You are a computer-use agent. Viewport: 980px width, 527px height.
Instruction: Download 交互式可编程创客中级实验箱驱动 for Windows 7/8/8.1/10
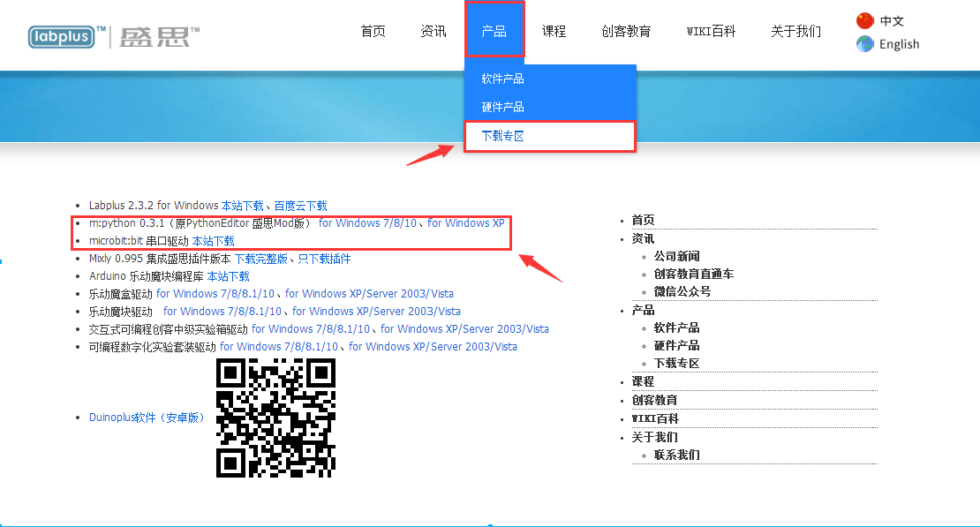pyautogui.click(x=311, y=329)
